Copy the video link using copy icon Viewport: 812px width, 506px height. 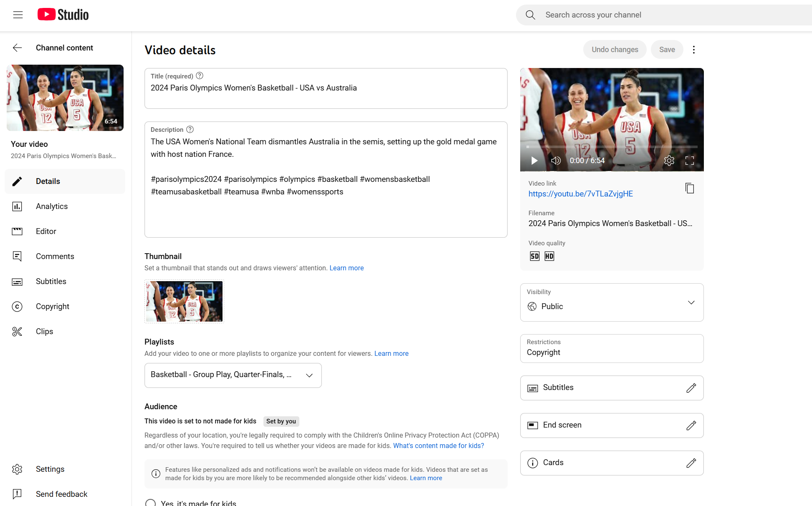click(x=690, y=188)
